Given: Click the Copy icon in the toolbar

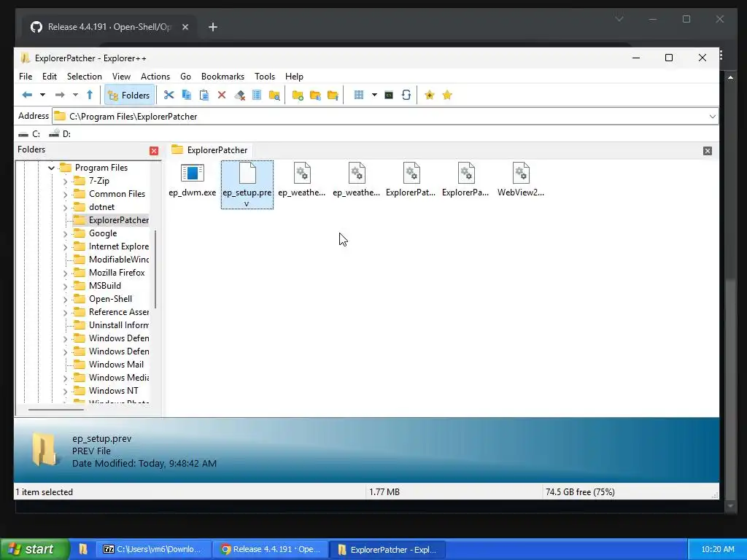Looking at the screenshot, I should point(186,96).
